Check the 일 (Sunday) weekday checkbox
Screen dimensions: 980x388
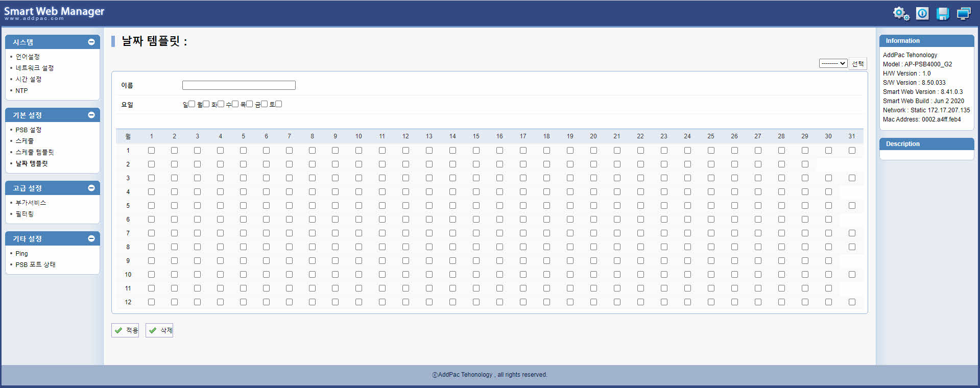[192, 104]
